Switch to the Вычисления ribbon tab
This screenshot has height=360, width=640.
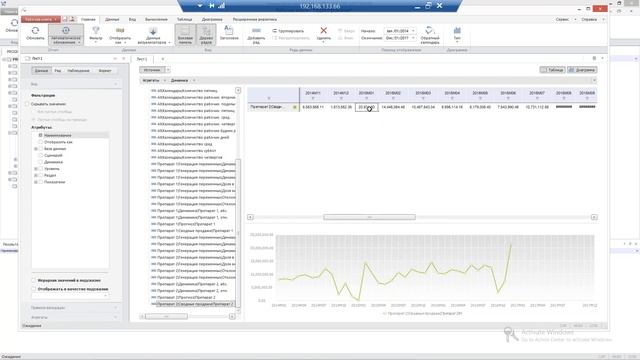tap(156, 19)
